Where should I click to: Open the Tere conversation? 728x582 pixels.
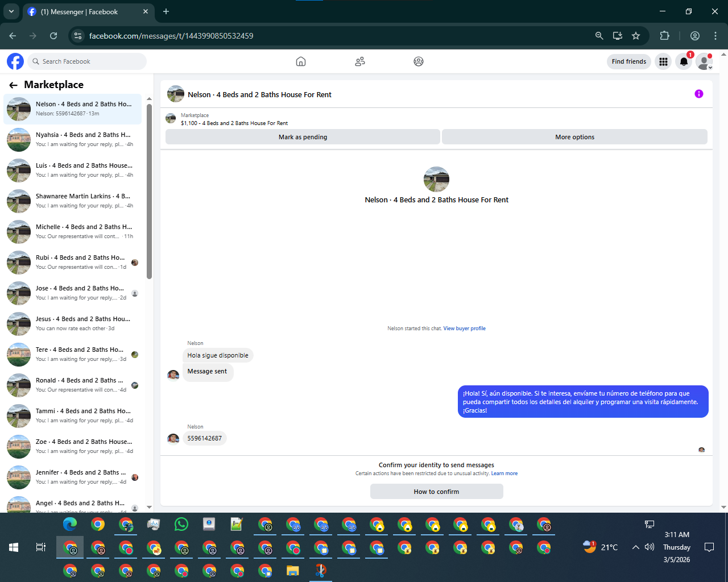click(73, 354)
